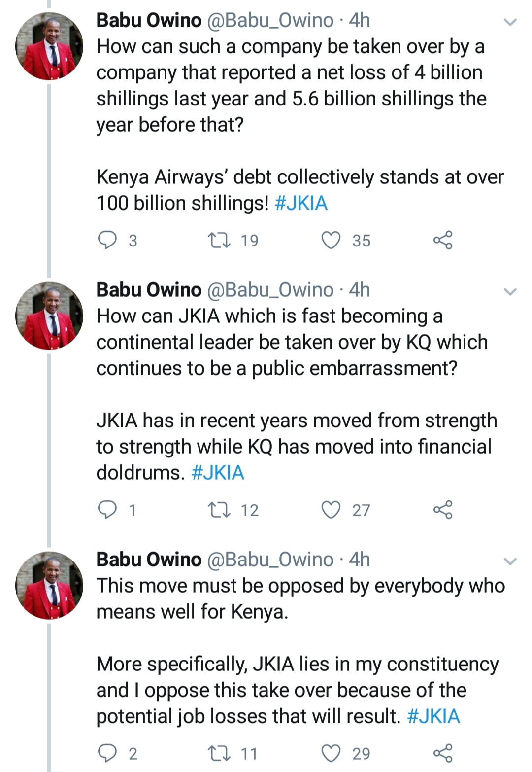This screenshot has height=772, width=532.
Task: Open #JKIA hashtag after '100 billion shillings!'
Action: coord(300,203)
